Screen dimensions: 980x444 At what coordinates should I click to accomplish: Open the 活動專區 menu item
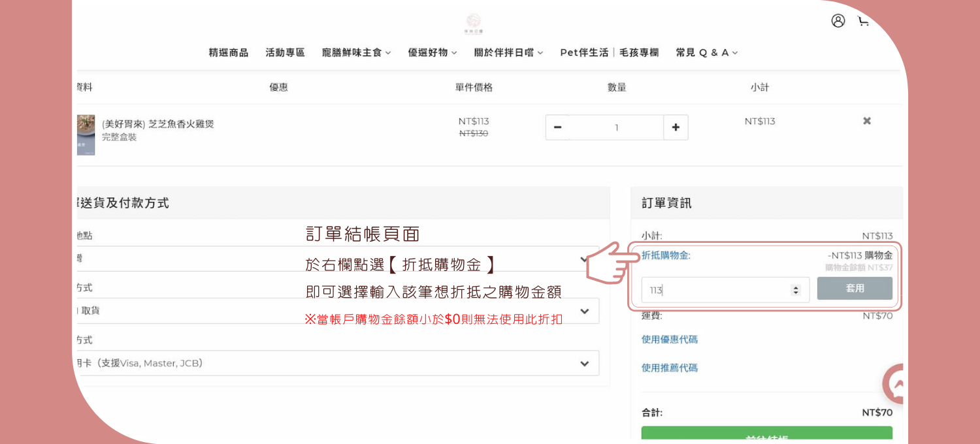point(285,53)
